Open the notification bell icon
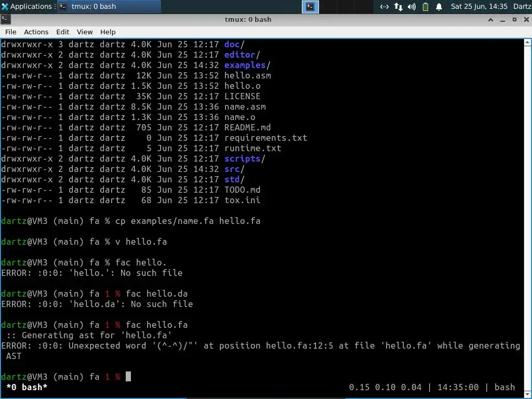The height and width of the screenshot is (399, 532). (x=438, y=7)
